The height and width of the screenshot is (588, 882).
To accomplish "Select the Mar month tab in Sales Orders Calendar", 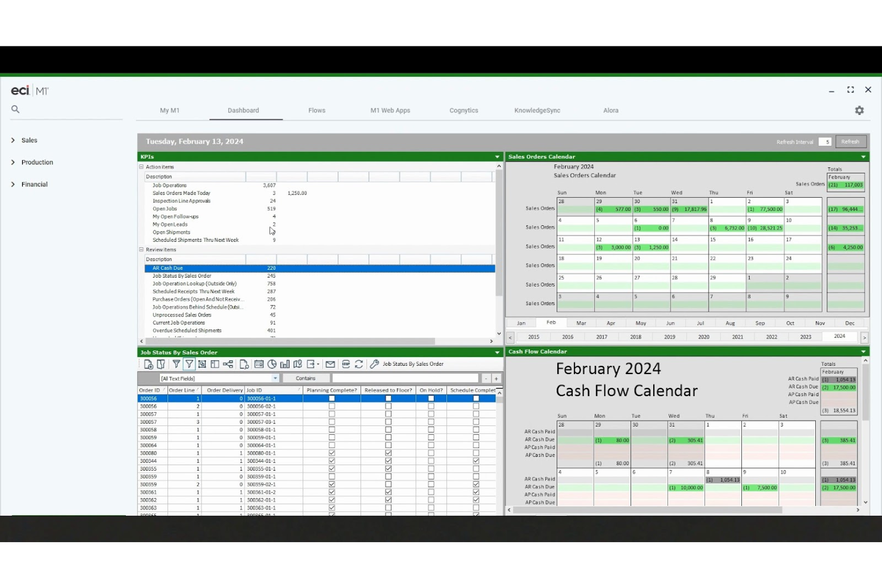I will pos(581,323).
